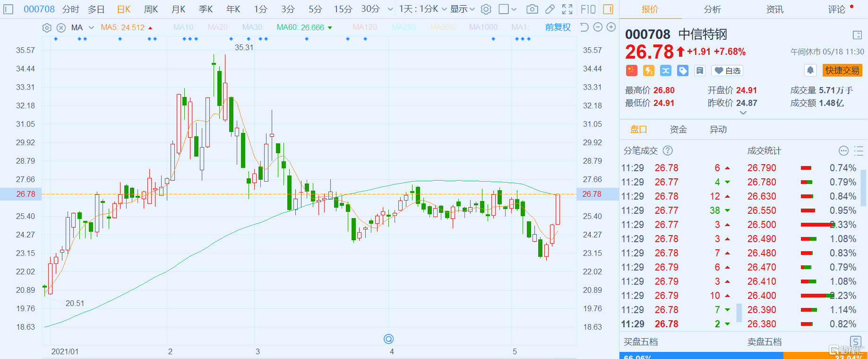Screen dimensions: 868x359
Task: Open help for 分笔成交
Action: click(x=668, y=150)
